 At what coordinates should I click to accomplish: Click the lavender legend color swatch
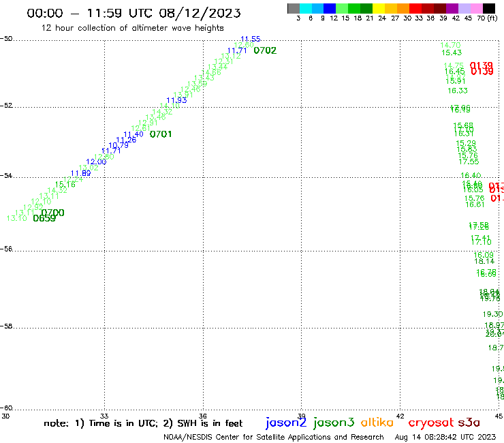tap(464, 8)
